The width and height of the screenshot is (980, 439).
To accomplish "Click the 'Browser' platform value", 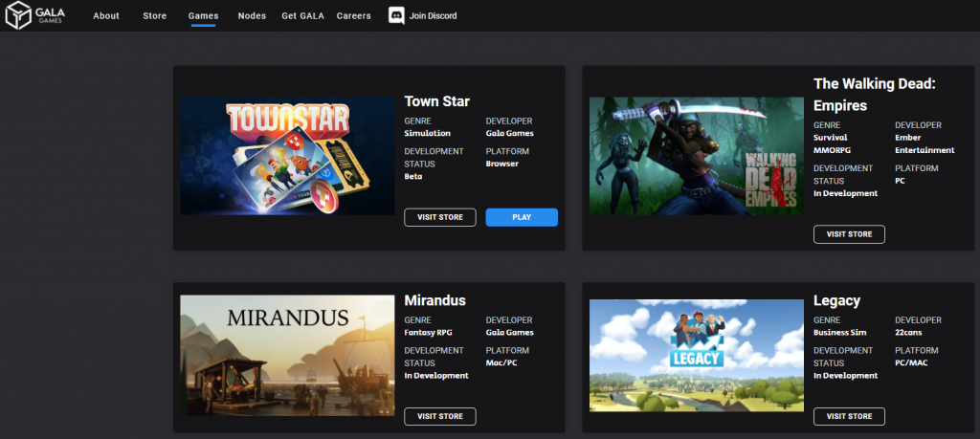I will click(x=501, y=164).
